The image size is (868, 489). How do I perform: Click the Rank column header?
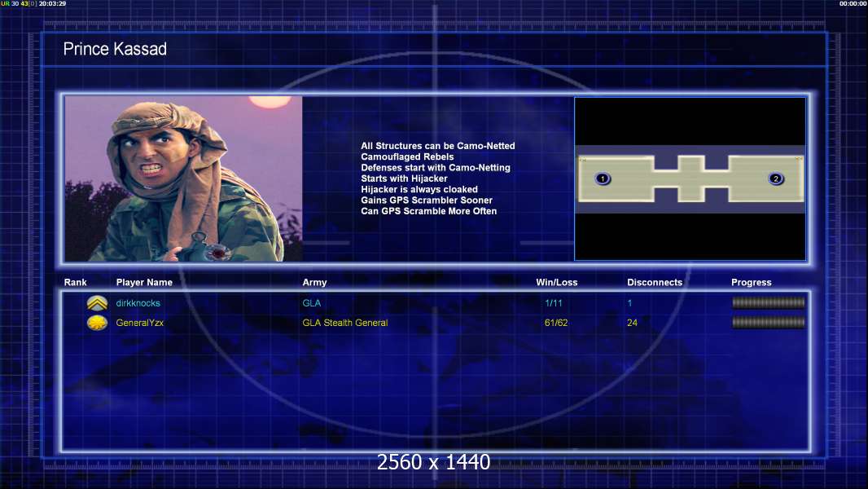(x=75, y=283)
